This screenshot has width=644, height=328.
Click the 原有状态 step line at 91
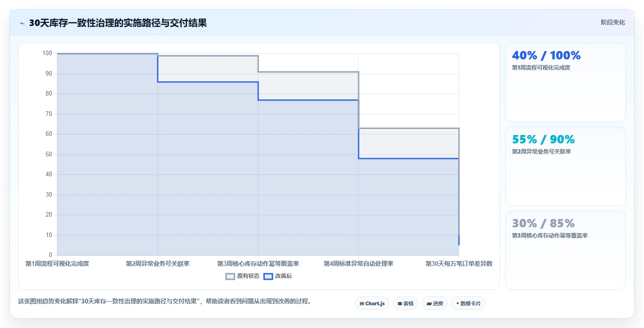pyautogui.click(x=308, y=72)
